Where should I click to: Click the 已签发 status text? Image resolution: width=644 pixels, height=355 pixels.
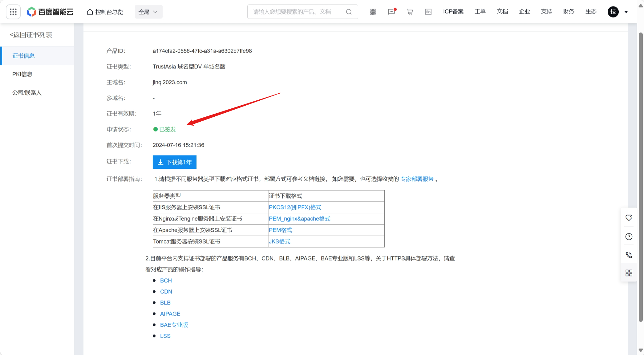(x=168, y=129)
